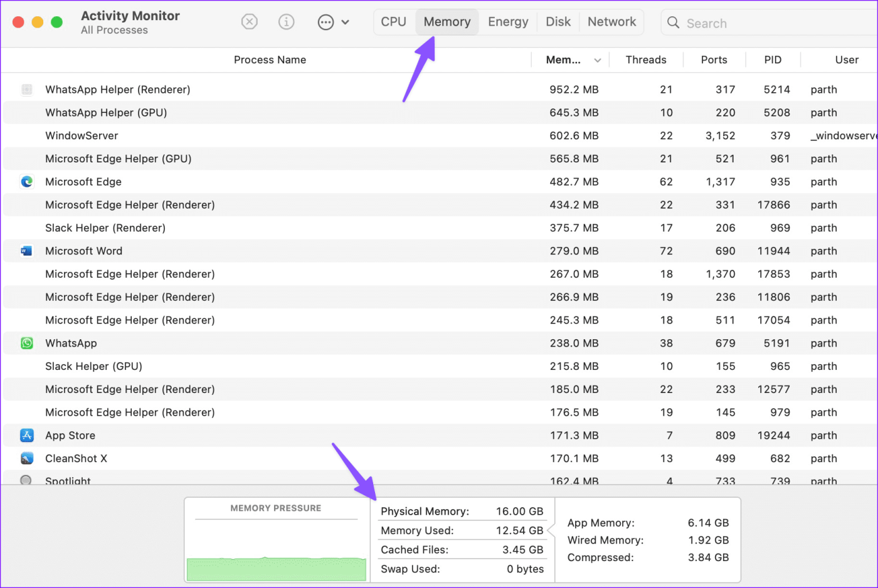878x588 pixels.
Task: Click the yellow minimize window button
Action: pos(38,22)
